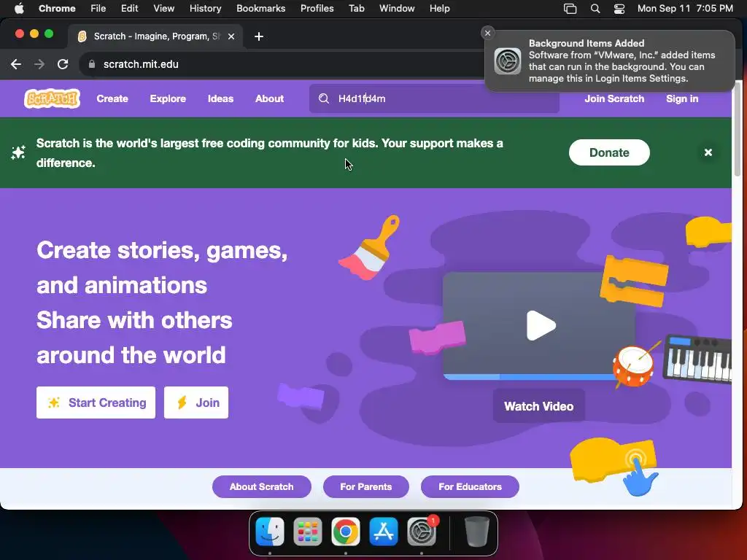
Task: Play the intro video
Action: (541, 326)
